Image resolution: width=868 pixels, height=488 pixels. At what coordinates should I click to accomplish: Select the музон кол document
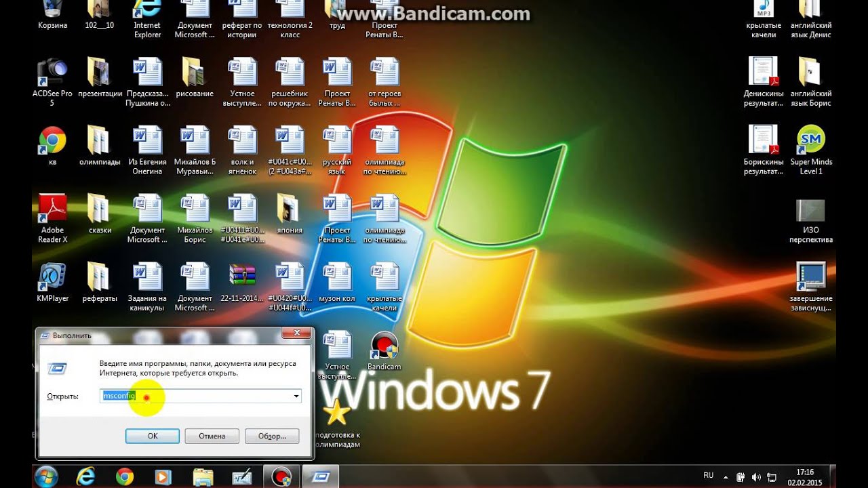pos(337,282)
